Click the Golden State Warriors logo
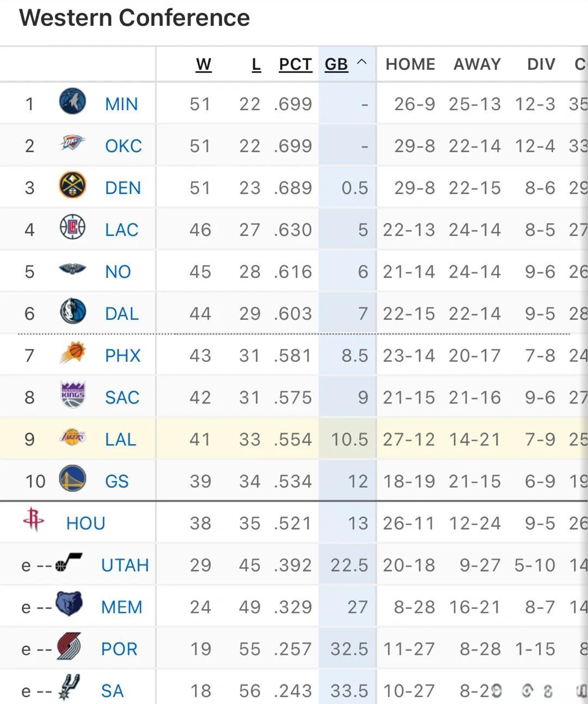This screenshot has width=588, height=704. click(72, 479)
